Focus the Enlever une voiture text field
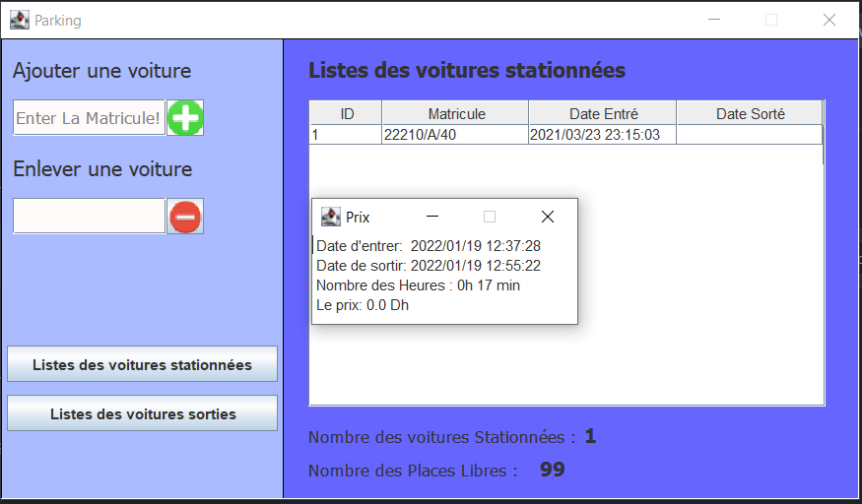The image size is (862, 504). 89,217
